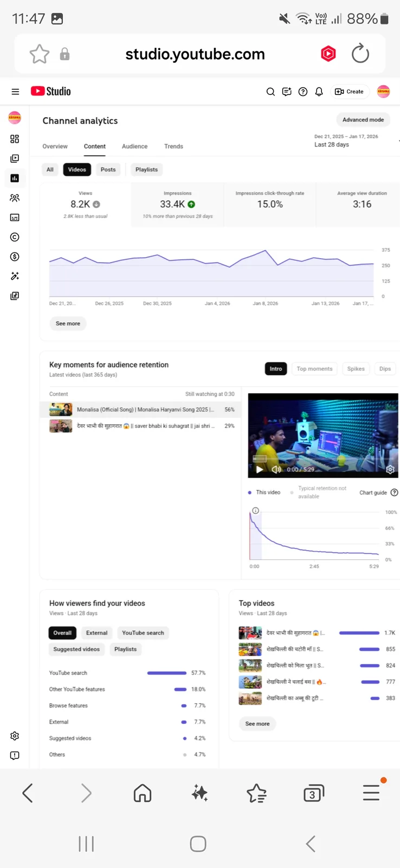Click the Create button
Image resolution: width=400 pixels, height=868 pixels.
(350, 92)
